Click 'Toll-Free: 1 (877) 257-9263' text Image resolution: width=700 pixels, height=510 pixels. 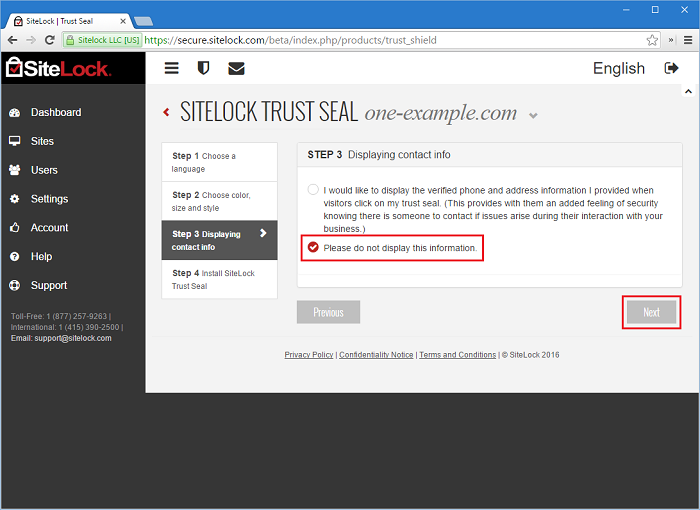pos(59,316)
